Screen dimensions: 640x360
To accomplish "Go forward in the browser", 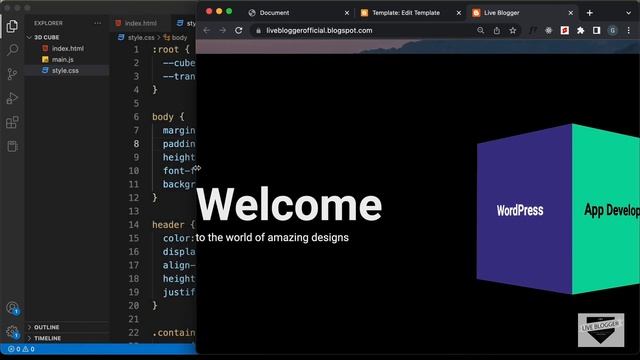I will pos(222,31).
